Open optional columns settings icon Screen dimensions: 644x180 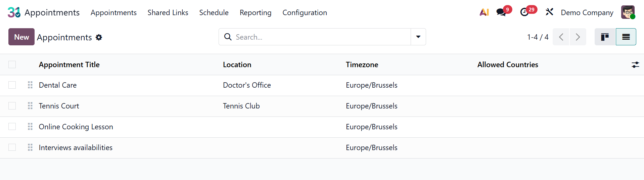coord(635,65)
